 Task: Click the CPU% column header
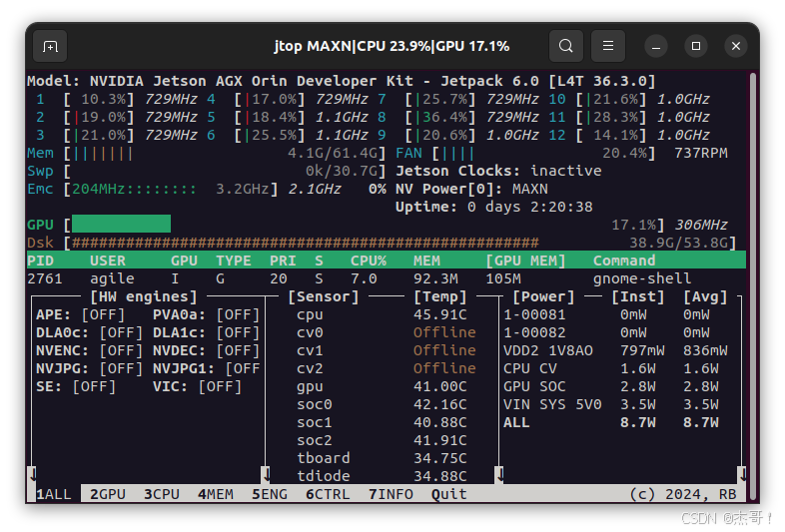click(369, 261)
